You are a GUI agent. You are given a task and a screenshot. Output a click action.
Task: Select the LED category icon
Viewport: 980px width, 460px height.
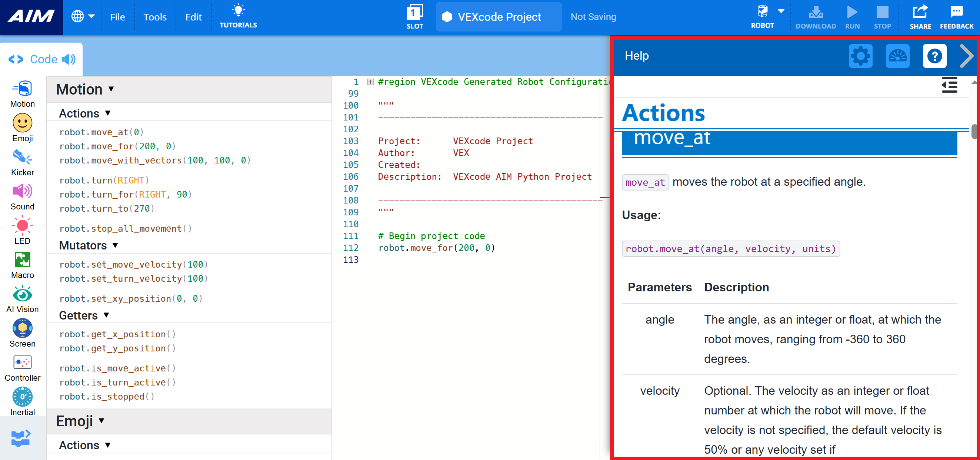coord(22,229)
